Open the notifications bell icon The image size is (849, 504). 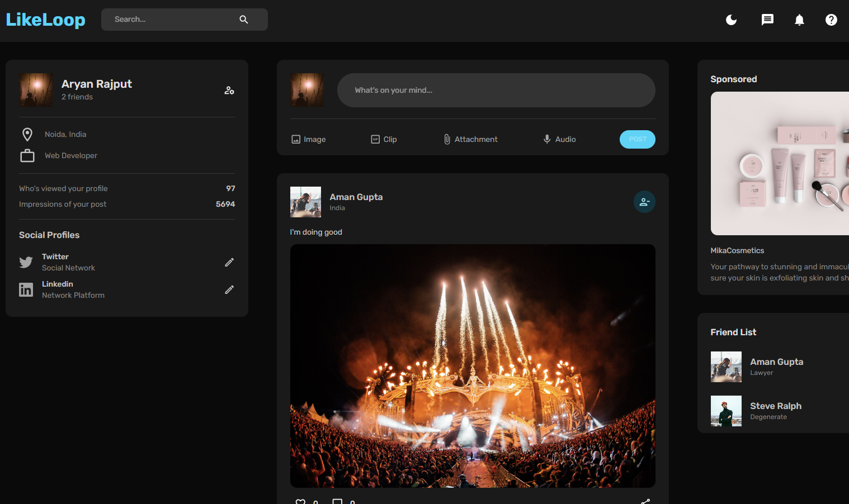coord(799,20)
